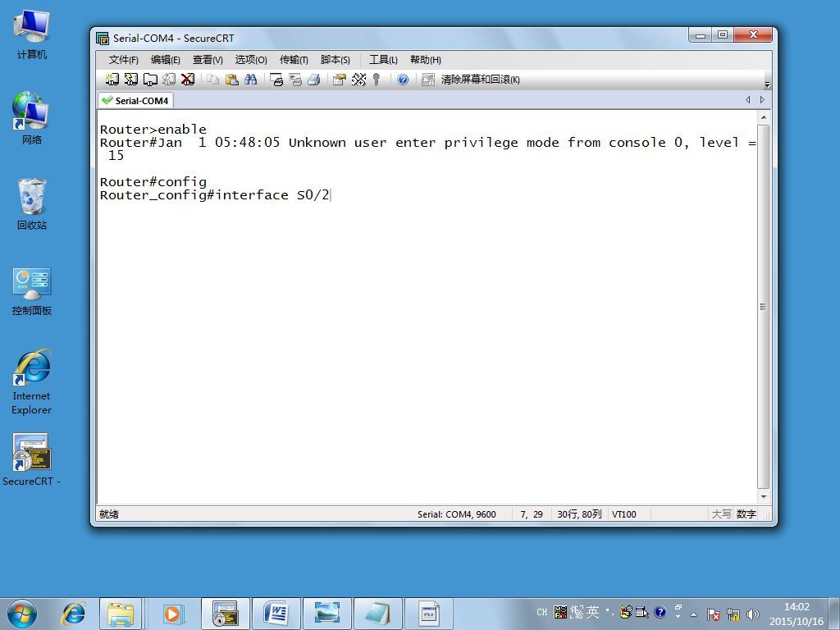Click the Word taskbar button

[x=276, y=614]
